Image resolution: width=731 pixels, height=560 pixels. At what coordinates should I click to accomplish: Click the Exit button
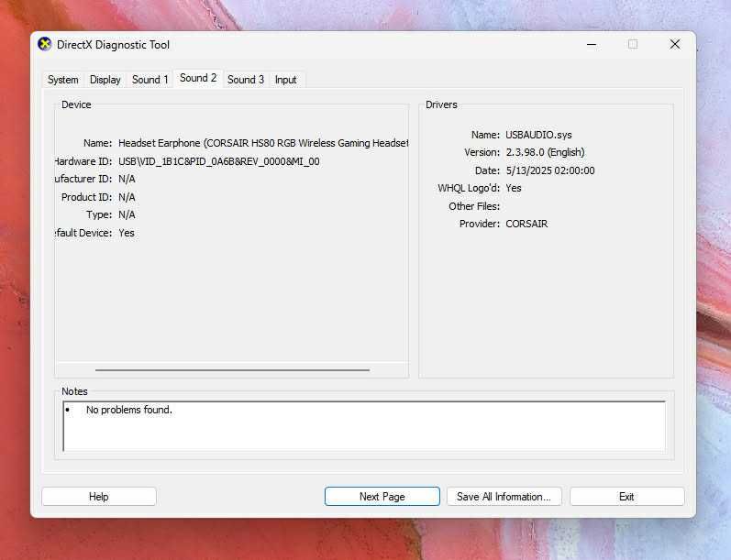626,496
